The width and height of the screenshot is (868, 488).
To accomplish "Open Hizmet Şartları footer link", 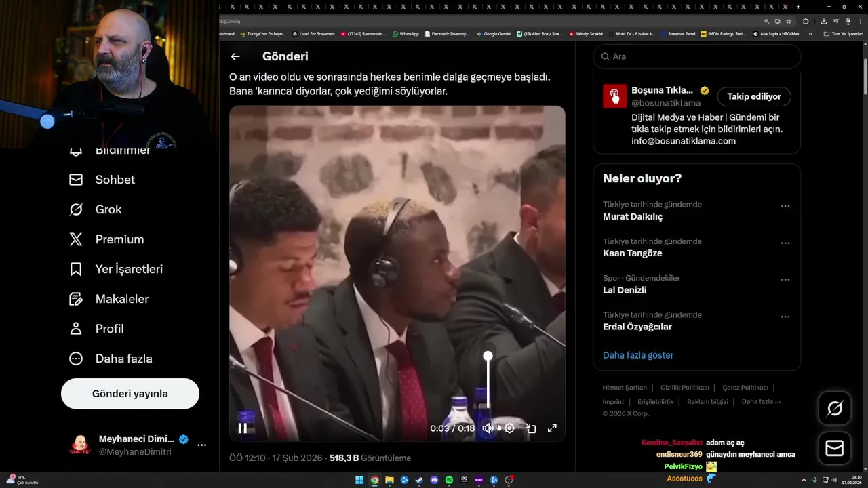I will [625, 388].
